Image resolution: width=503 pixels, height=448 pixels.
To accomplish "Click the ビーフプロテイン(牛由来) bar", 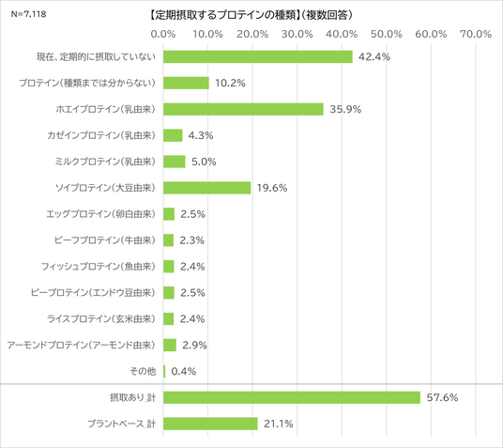I will [168, 240].
